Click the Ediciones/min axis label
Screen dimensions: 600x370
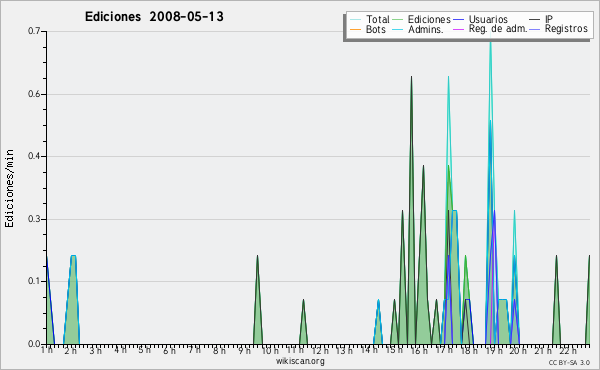9,188
